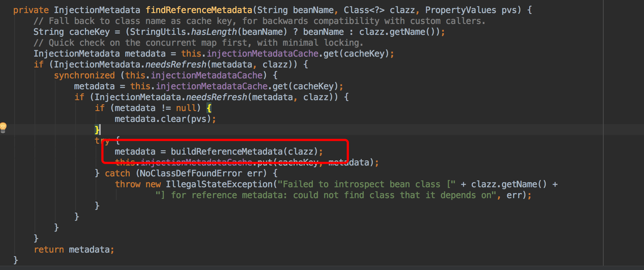Click IllegalStateException constructor
Image resolution: width=644 pixels, height=270 pixels.
pyautogui.click(x=219, y=184)
